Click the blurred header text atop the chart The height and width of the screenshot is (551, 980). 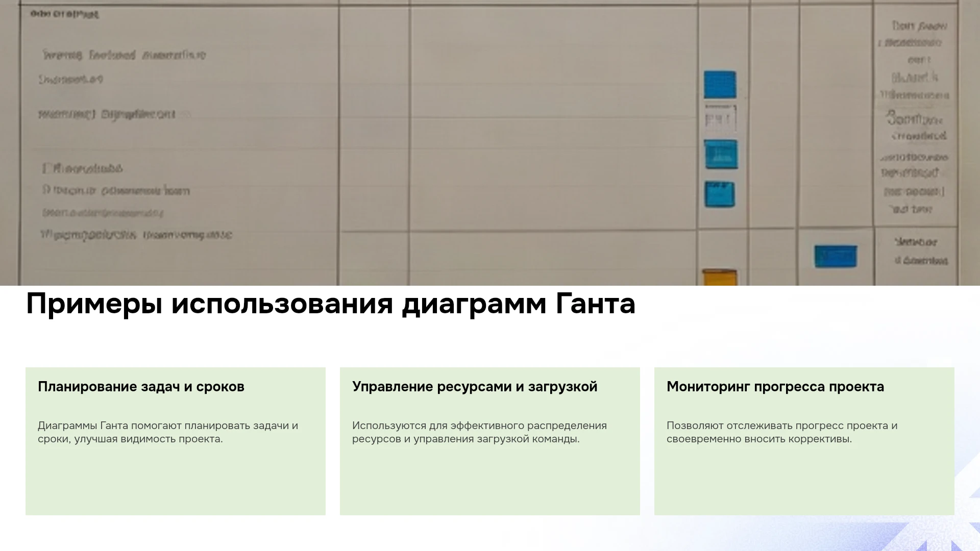coord(64,14)
